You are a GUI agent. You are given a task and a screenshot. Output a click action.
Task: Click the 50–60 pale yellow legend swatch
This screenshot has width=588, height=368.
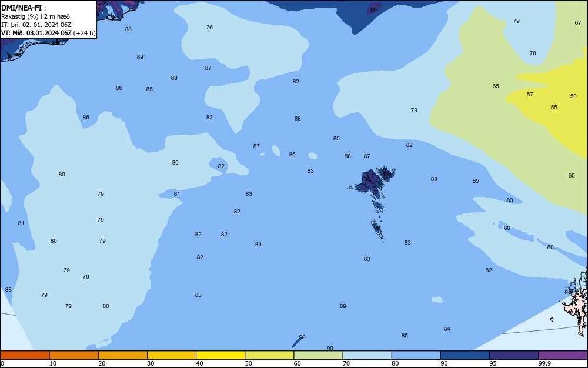pyautogui.click(x=269, y=355)
